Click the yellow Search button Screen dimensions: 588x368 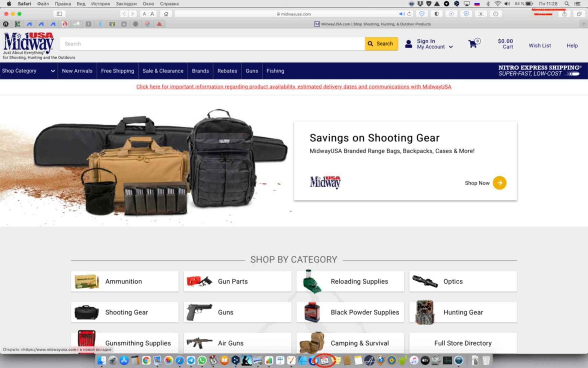click(x=381, y=44)
